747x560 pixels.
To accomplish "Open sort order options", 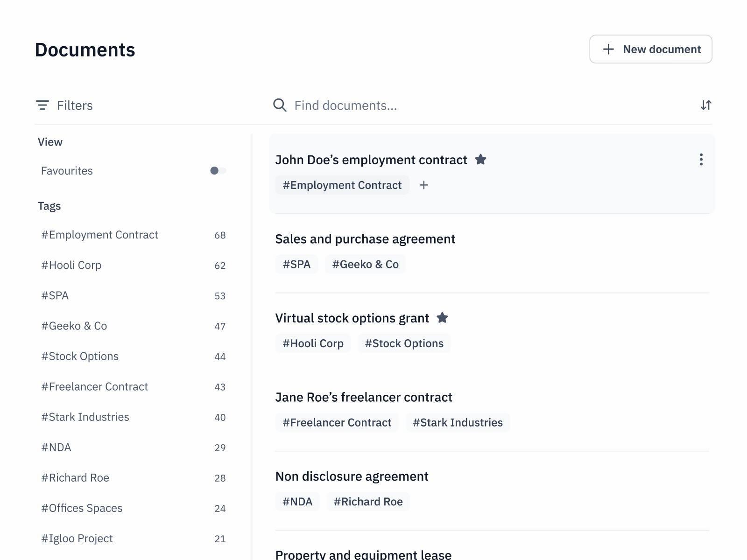I will click(705, 105).
